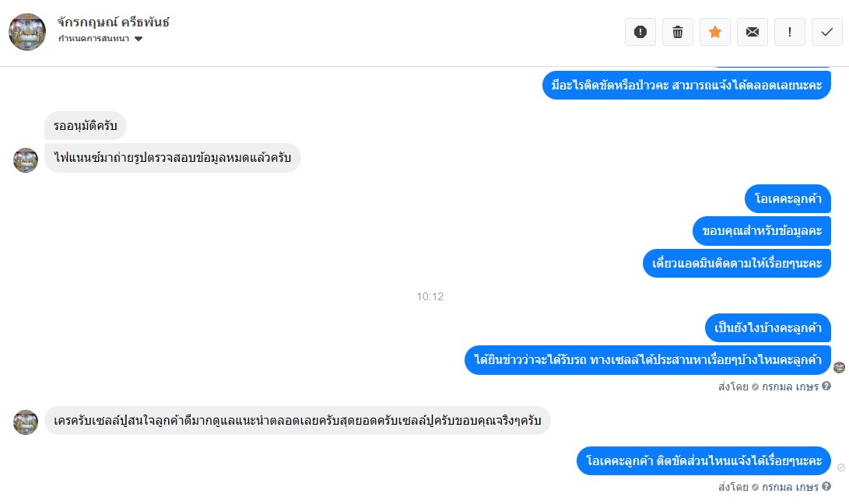Click small seen avatar beside ได้ยินข่าว message

coord(839,368)
